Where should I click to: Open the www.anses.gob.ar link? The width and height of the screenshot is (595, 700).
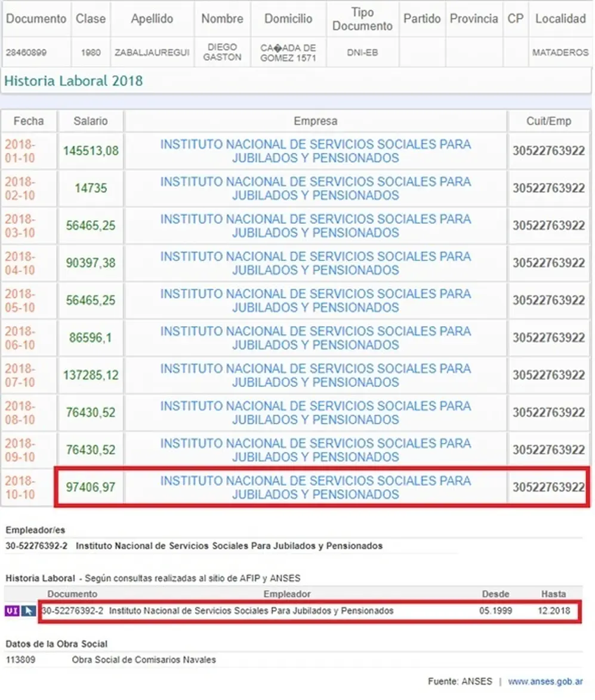point(545,681)
